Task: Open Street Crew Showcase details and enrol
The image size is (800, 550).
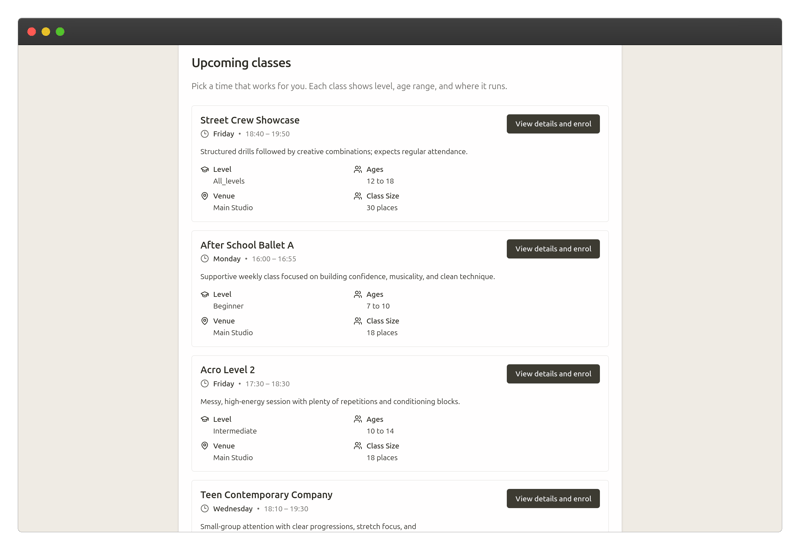Action: click(x=553, y=124)
